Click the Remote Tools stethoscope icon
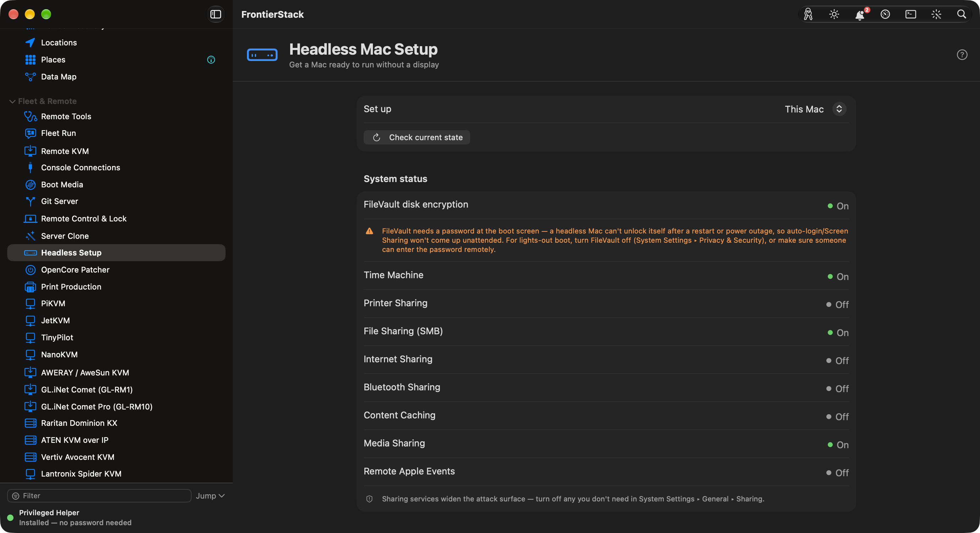 [x=30, y=116]
